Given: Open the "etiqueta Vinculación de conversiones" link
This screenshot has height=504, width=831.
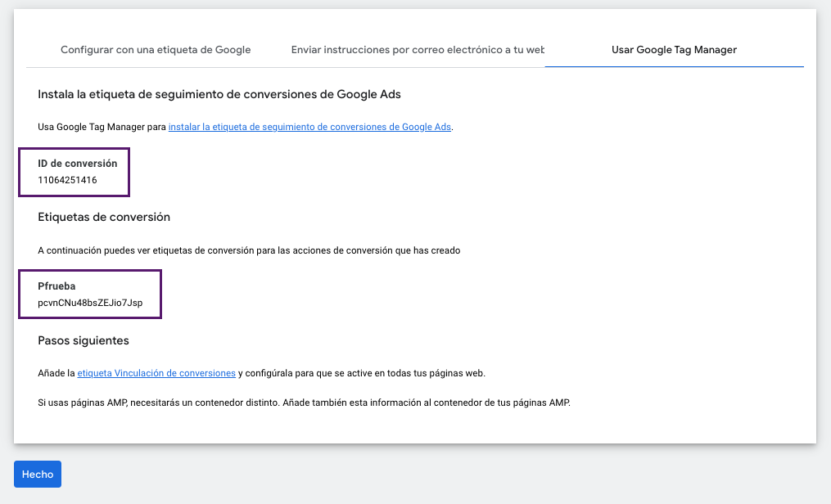Looking at the screenshot, I should tap(156, 372).
